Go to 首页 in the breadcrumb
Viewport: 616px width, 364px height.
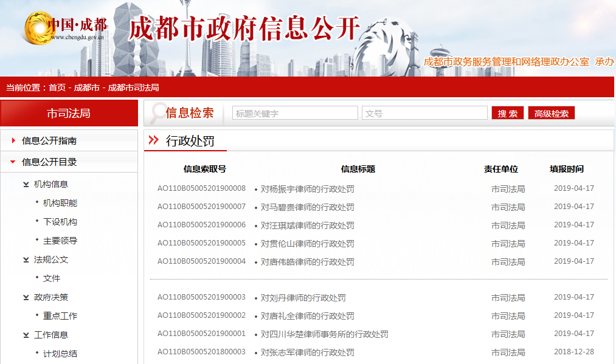(x=57, y=88)
